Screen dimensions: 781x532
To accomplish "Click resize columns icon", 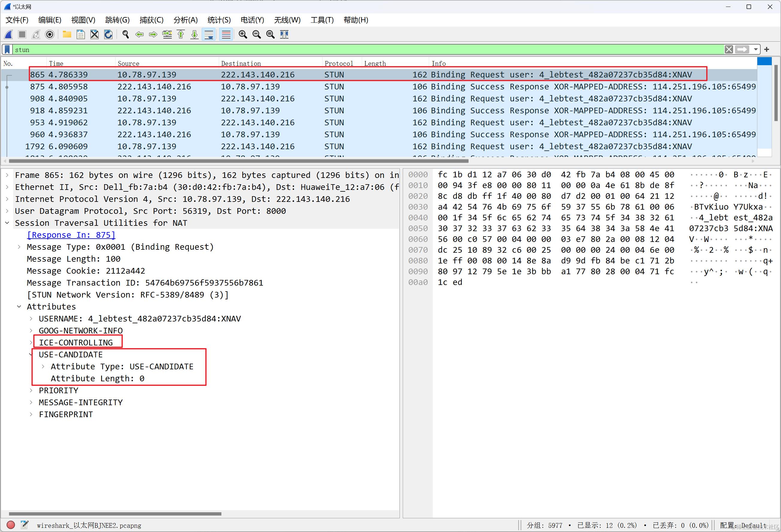I will point(284,34).
